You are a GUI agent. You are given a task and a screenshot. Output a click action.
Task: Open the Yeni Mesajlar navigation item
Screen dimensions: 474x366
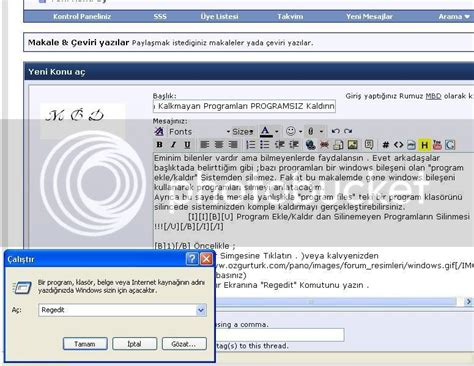click(x=369, y=16)
